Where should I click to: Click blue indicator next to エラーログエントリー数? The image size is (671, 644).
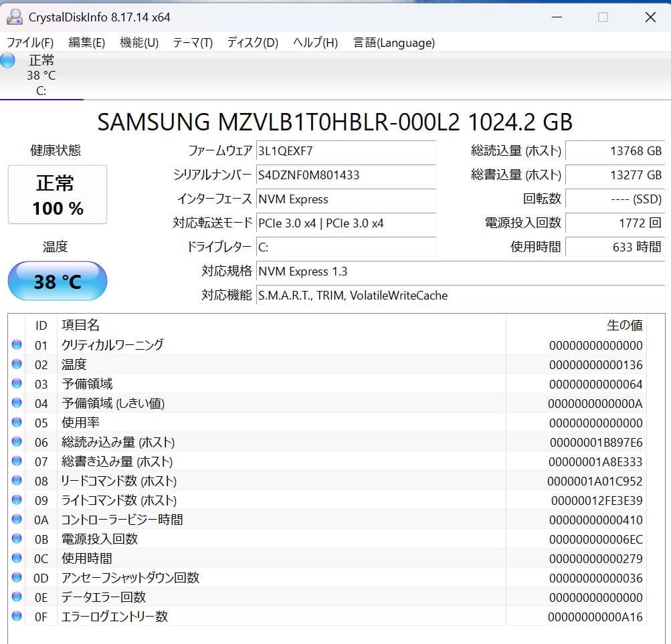(17, 617)
